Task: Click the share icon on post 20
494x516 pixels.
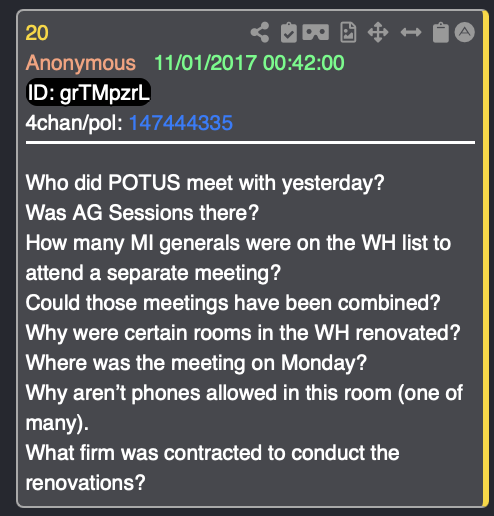Action: point(260,32)
